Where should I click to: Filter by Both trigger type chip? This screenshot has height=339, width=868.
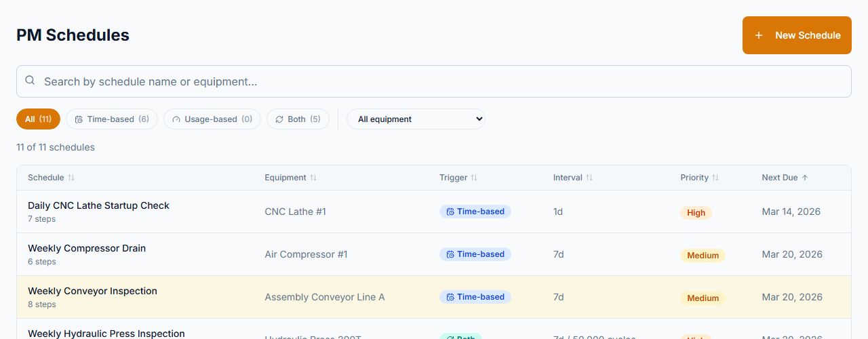click(298, 119)
